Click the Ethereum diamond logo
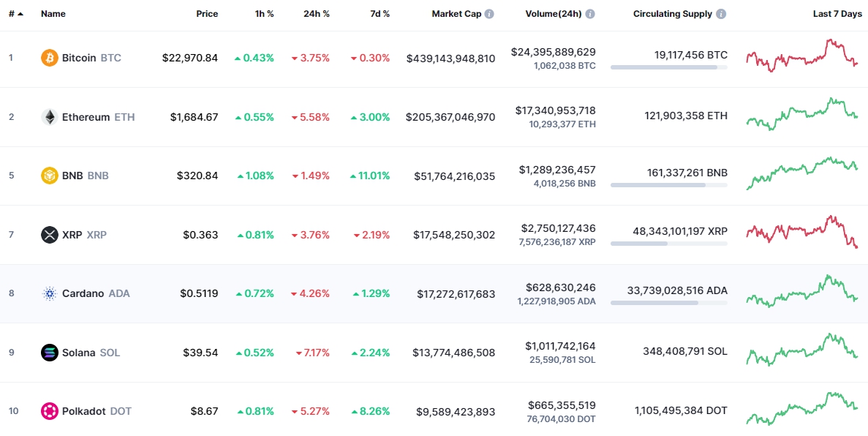Screen dimensions: 868x436 click(x=49, y=117)
